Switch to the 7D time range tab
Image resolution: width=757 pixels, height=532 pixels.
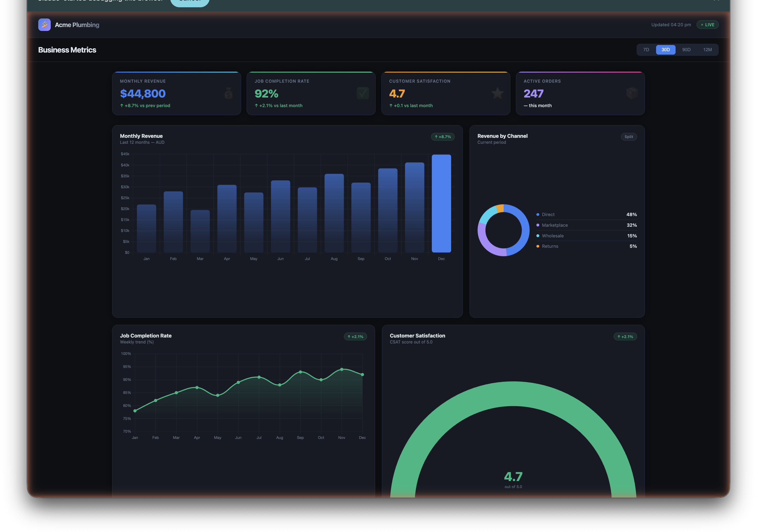click(646, 49)
